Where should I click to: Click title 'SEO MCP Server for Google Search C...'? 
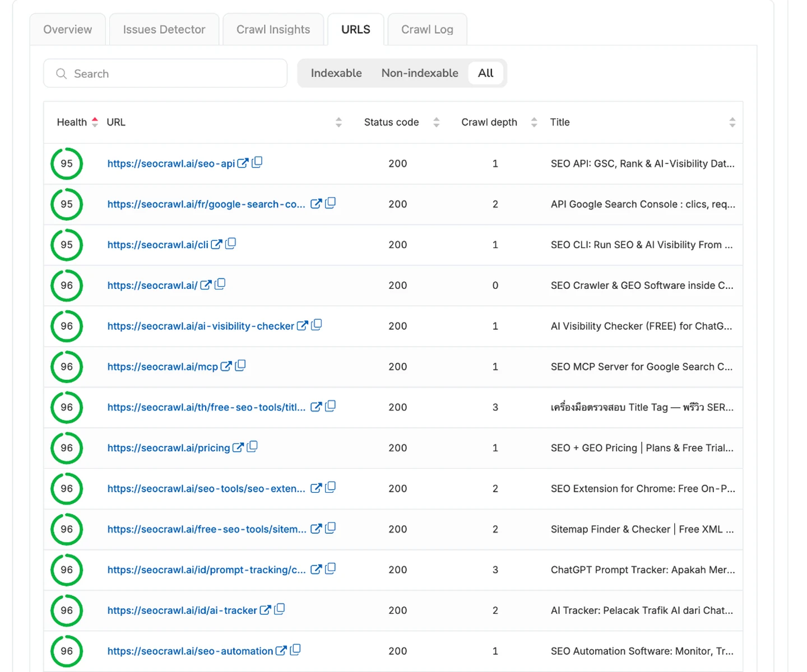click(642, 367)
